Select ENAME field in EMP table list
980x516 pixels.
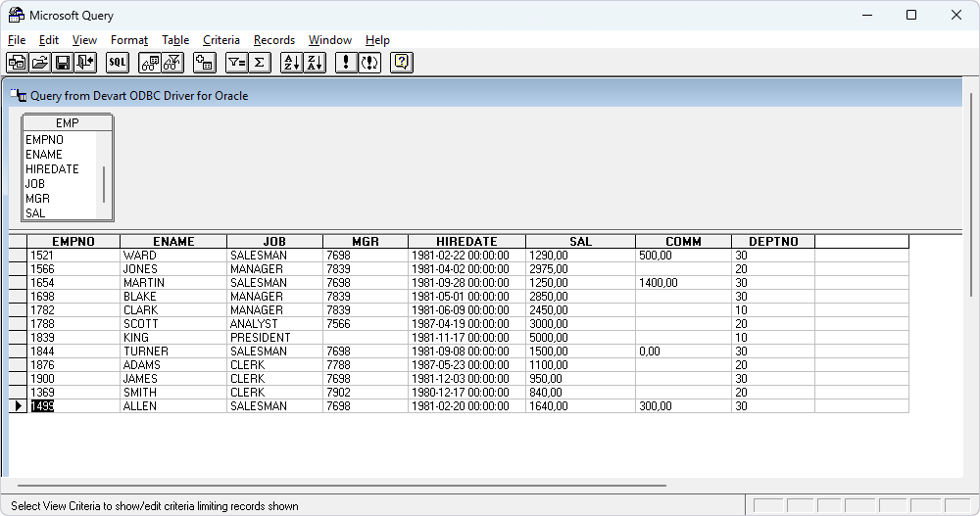coord(44,155)
